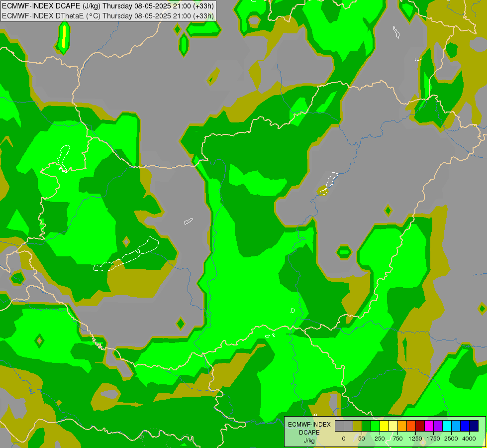Screen dimensions: 487x448
Task: Click the 'ECMWF-INDEX DCAPE (J/kg)' header line
Action: (x=108, y=6)
